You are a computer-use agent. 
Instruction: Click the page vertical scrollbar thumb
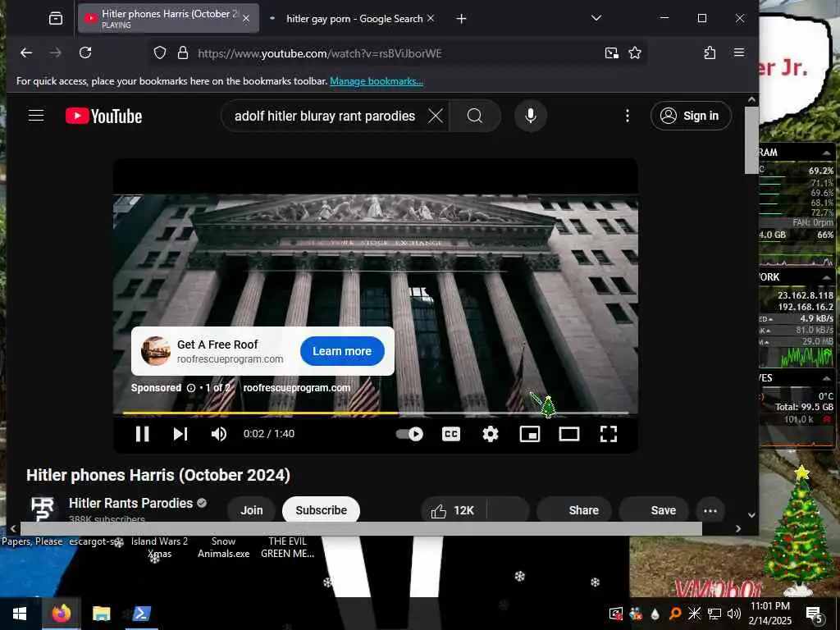coord(751,140)
